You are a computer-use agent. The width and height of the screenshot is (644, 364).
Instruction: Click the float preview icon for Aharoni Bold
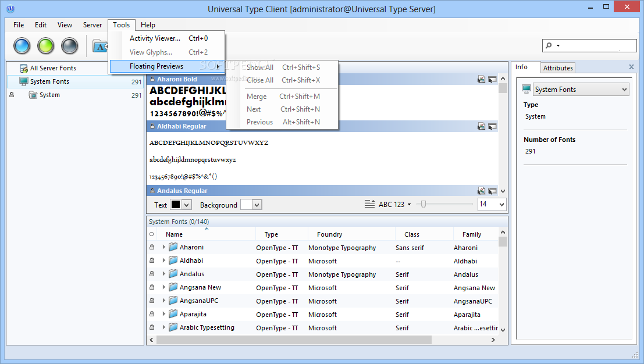click(x=492, y=79)
